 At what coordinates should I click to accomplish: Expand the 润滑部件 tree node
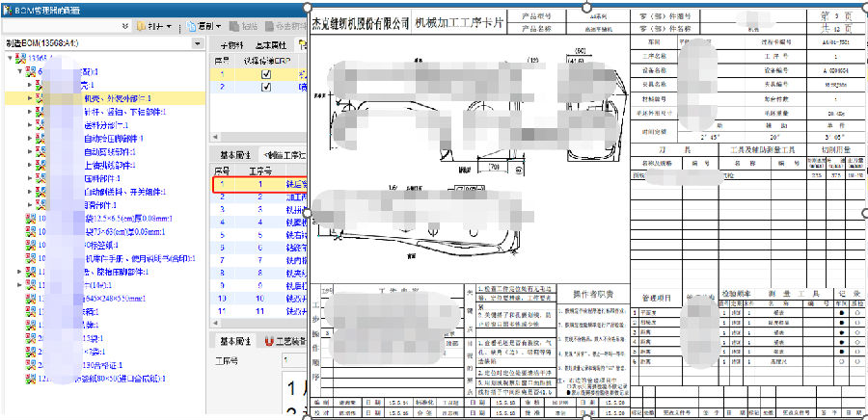point(29,205)
